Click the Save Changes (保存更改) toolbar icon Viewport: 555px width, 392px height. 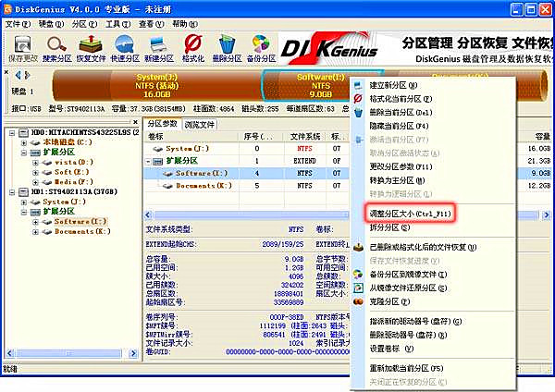[x=22, y=48]
